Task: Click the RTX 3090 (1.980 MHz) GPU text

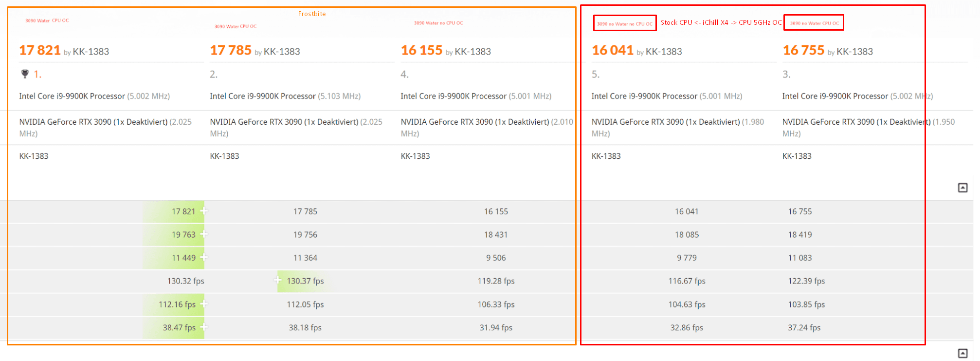Action: tap(678, 127)
